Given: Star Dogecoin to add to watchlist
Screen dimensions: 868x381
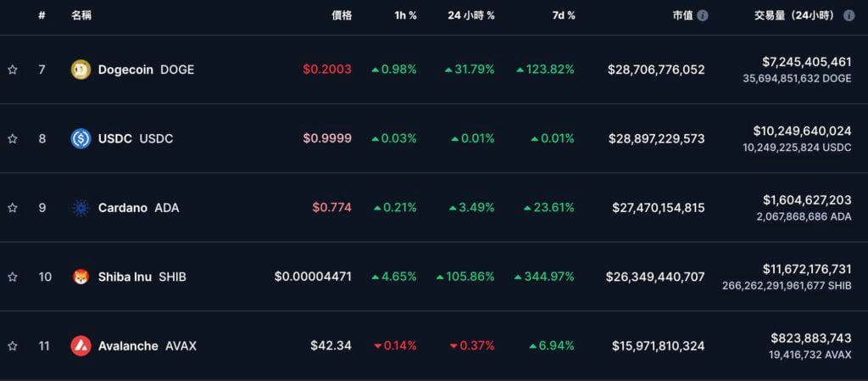Looking at the screenshot, I should click(x=12, y=70).
